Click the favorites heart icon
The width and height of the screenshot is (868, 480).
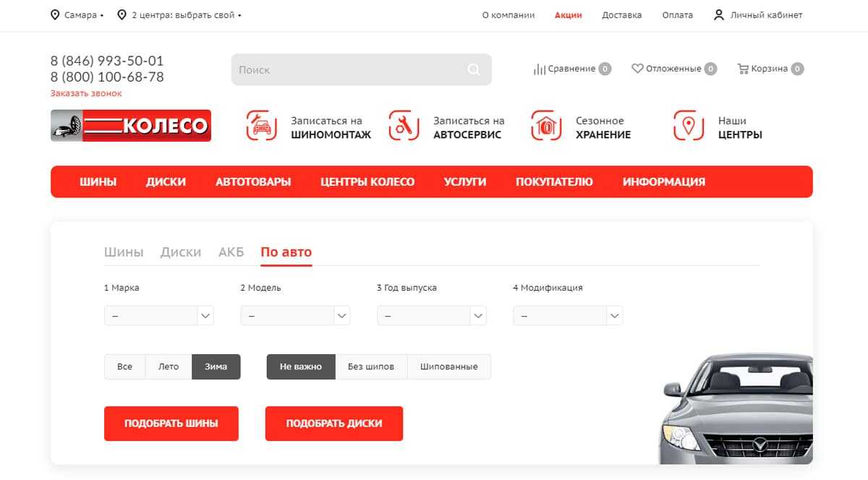coord(637,69)
